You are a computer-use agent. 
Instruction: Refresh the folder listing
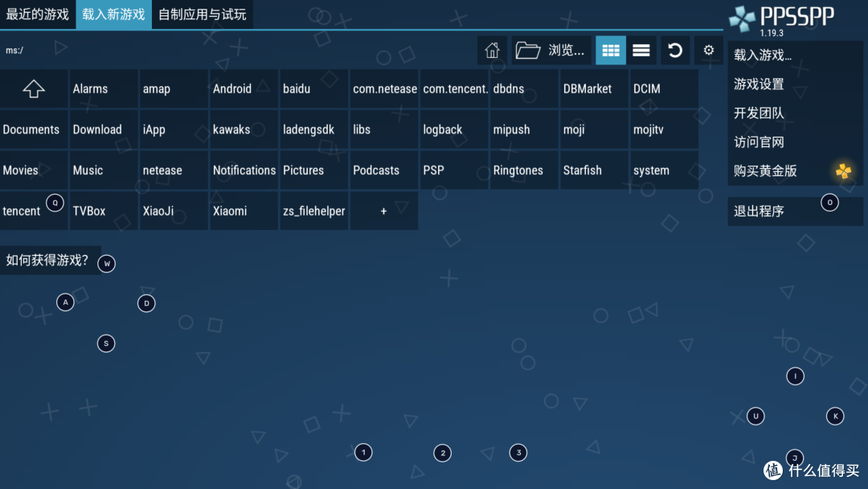coord(675,51)
